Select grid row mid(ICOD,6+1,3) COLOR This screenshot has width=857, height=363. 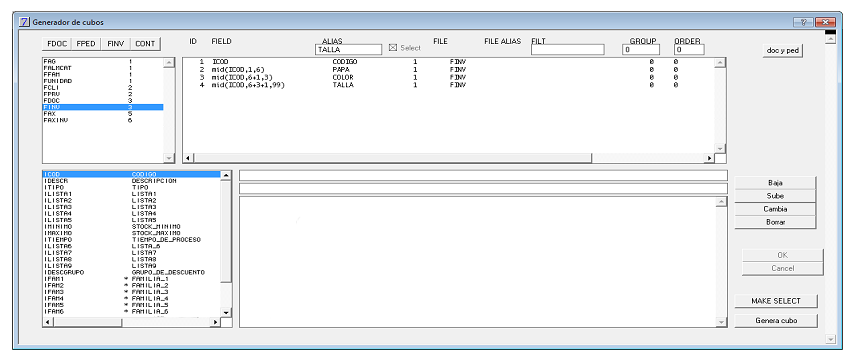pyautogui.click(x=449, y=77)
